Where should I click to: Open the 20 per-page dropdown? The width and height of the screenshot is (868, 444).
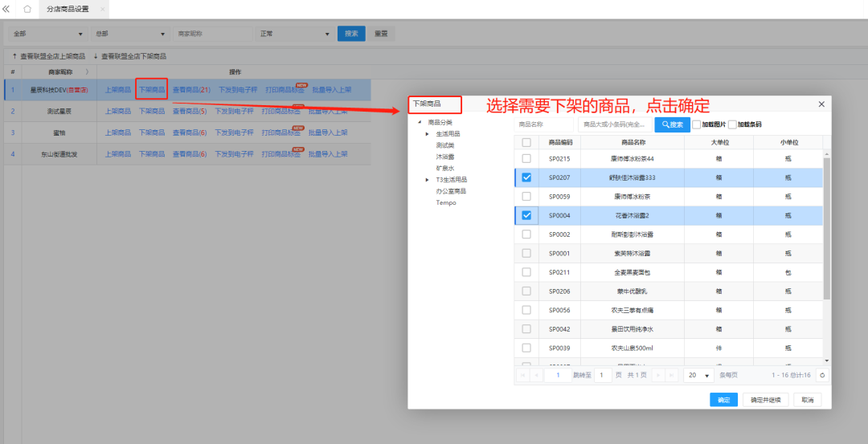point(698,375)
